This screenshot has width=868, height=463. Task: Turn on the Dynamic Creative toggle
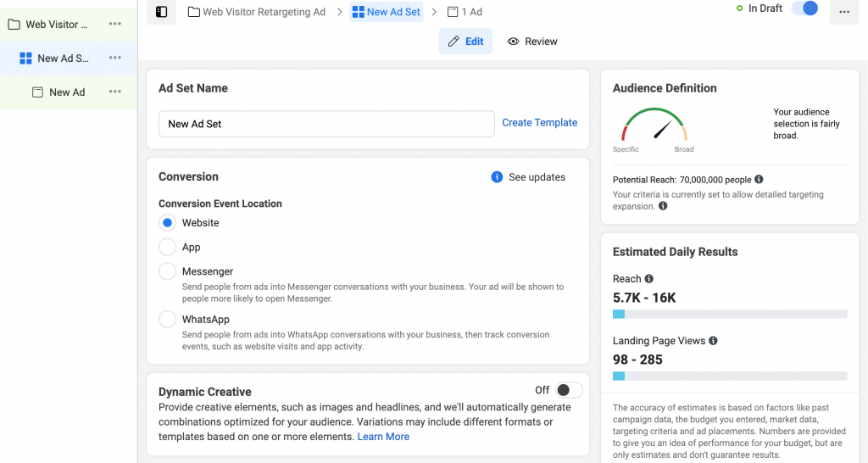(569, 390)
